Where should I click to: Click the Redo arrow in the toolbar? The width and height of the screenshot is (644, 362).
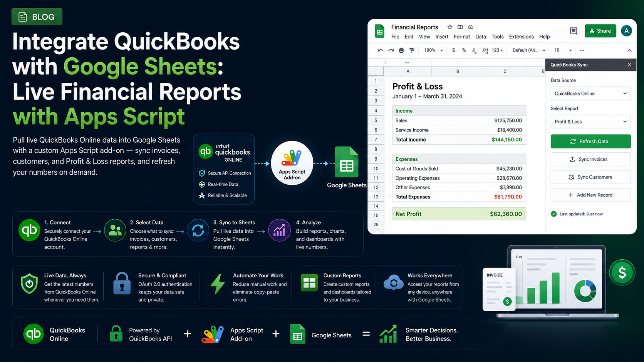[x=391, y=50]
